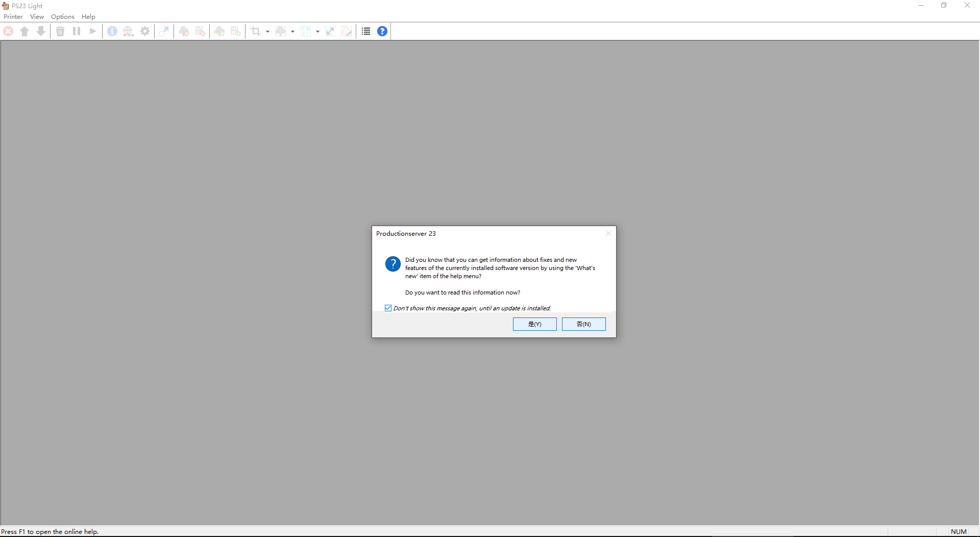Click the pause printing icon
980x537 pixels.
point(77,31)
